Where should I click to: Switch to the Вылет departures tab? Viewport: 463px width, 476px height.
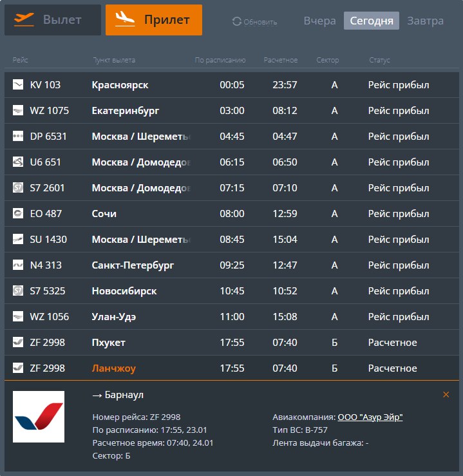(53, 20)
